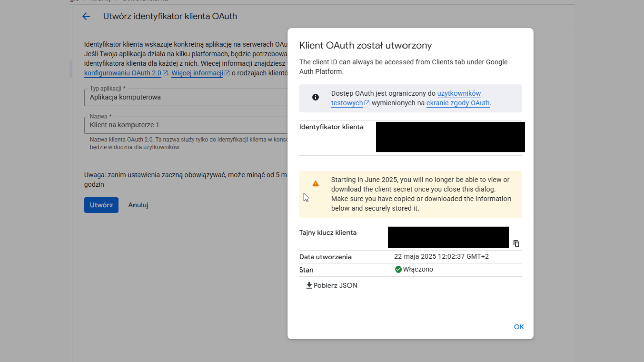Open the Typ aplikacji dropdown
The image size is (644, 362).
tap(186, 97)
